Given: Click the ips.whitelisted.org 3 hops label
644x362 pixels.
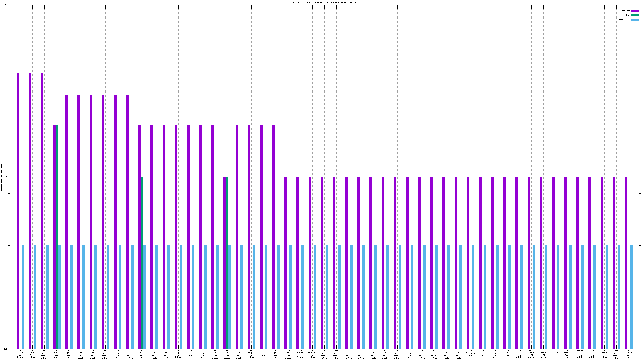Looking at the screenshot, I should coord(482,354).
